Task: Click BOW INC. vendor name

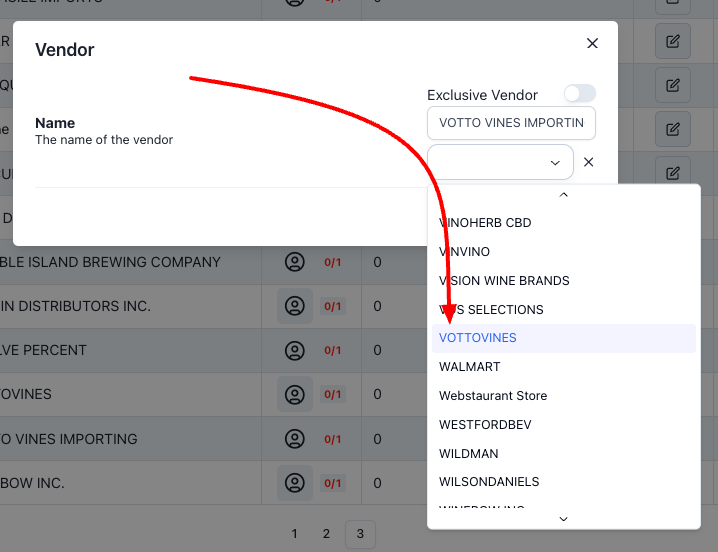Action: (32, 483)
